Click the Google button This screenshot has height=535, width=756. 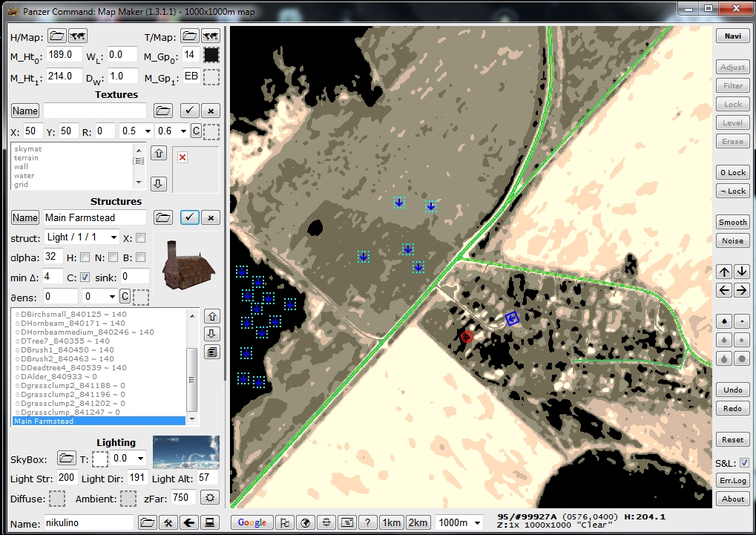click(x=252, y=522)
